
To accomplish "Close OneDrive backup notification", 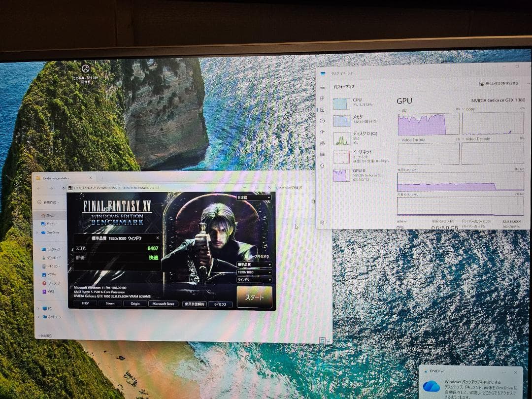I will tap(515, 372).
